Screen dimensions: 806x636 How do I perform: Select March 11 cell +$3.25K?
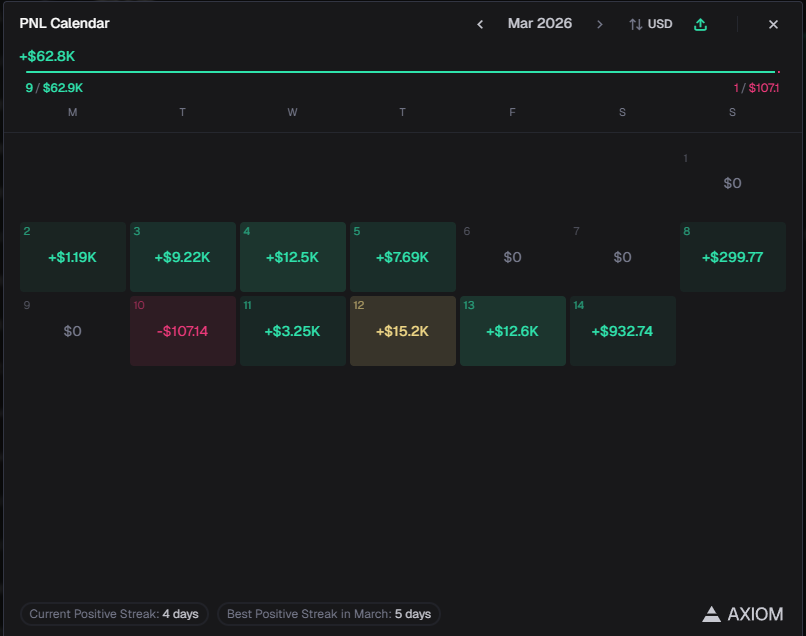pyautogui.click(x=292, y=331)
